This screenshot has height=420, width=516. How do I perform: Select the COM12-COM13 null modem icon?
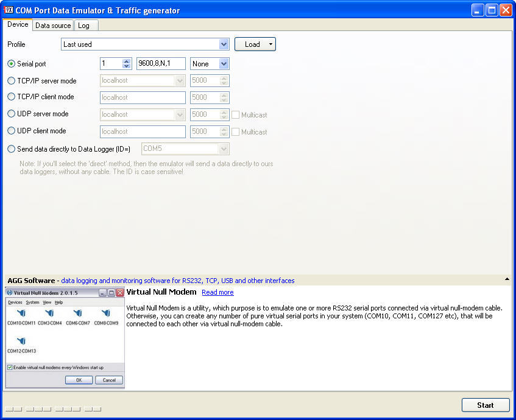coord(22,341)
